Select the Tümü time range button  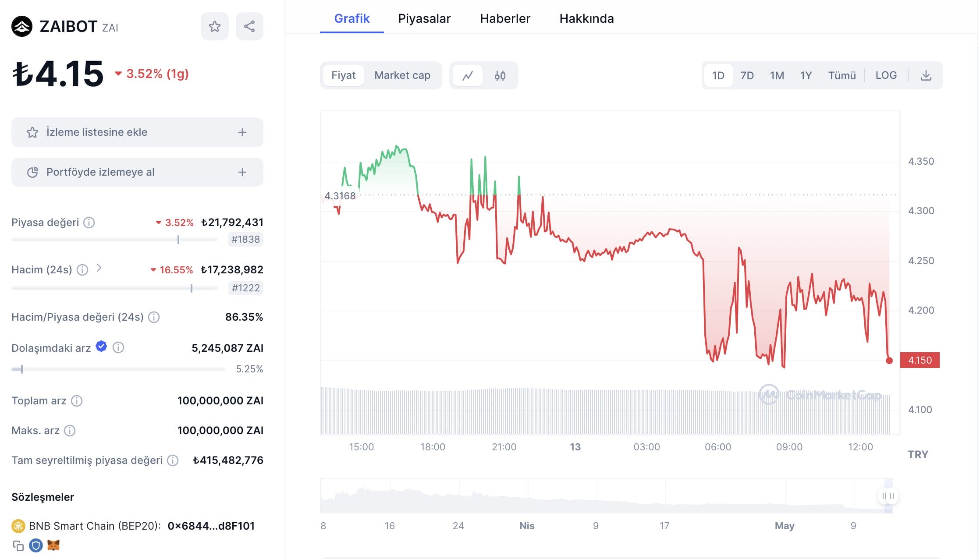842,75
